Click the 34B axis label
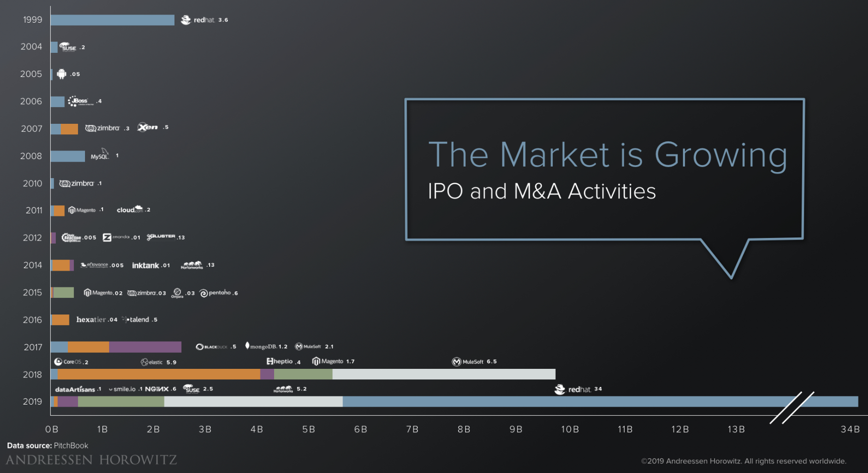Screen dimensions: 868x473 coord(850,429)
